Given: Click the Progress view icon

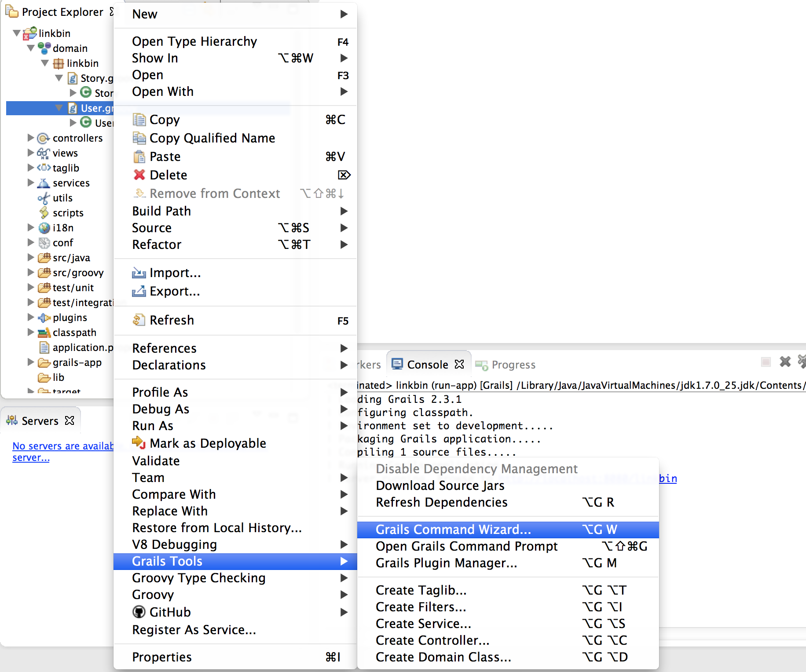Looking at the screenshot, I should pos(482,365).
